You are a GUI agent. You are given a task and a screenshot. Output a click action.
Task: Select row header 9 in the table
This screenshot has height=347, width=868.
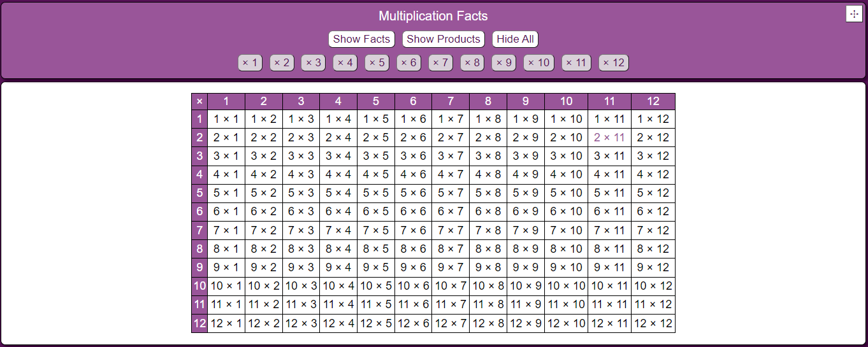[x=199, y=267]
